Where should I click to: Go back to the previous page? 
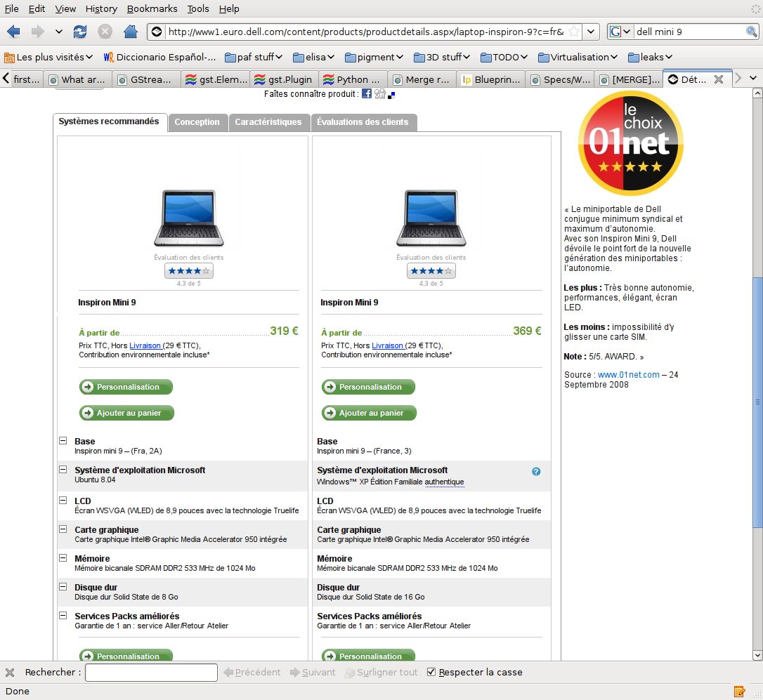(13, 32)
